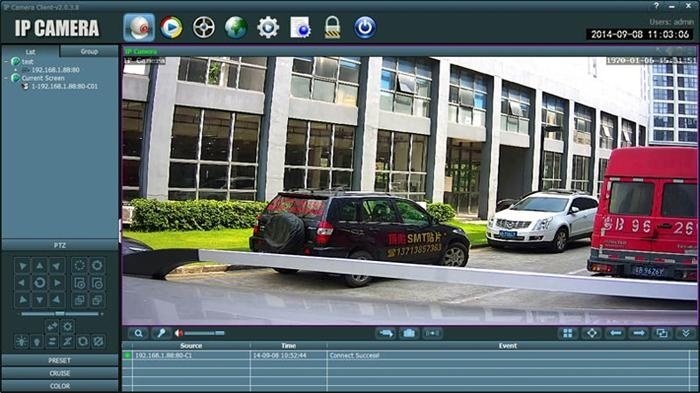Switch to the Group tab

[x=89, y=51]
